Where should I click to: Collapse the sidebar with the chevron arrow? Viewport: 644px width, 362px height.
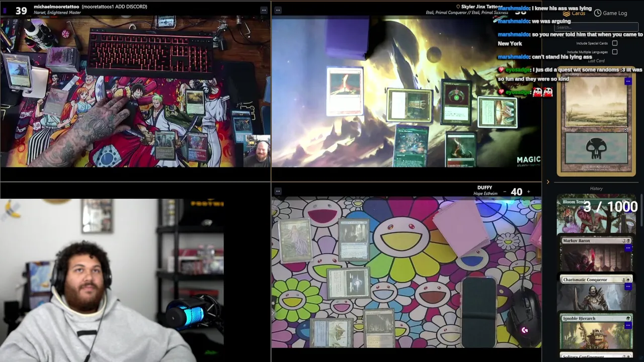[548, 182]
